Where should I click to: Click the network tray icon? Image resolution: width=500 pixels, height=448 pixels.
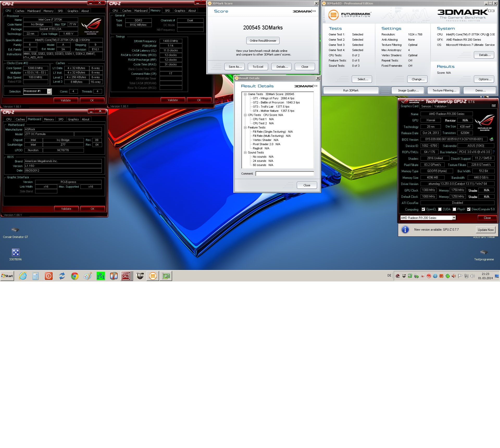[466, 276]
